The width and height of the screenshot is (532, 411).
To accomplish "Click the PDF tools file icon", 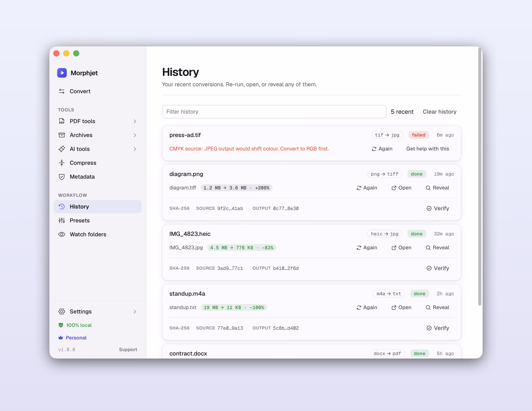I will tap(62, 121).
